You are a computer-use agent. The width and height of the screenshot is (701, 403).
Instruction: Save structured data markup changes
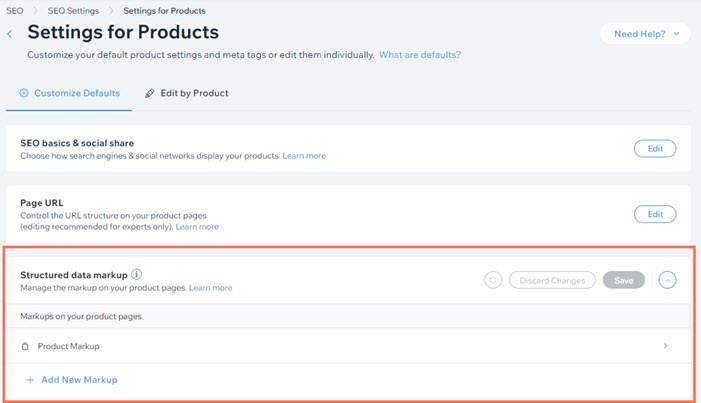[x=624, y=280]
